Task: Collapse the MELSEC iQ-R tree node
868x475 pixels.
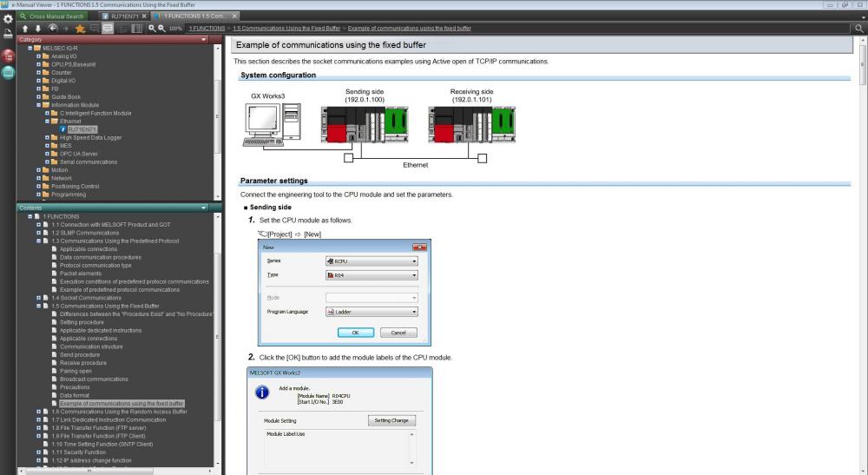Action: [30, 48]
